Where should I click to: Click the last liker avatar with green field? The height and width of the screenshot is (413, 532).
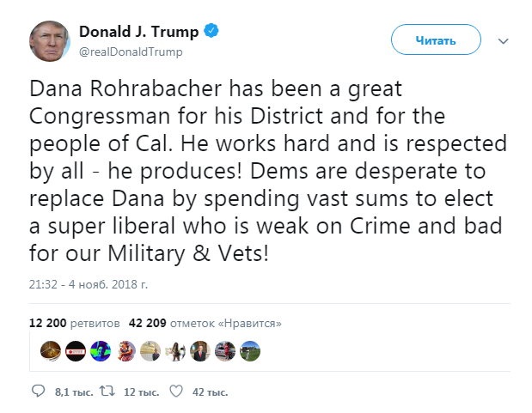250,350
